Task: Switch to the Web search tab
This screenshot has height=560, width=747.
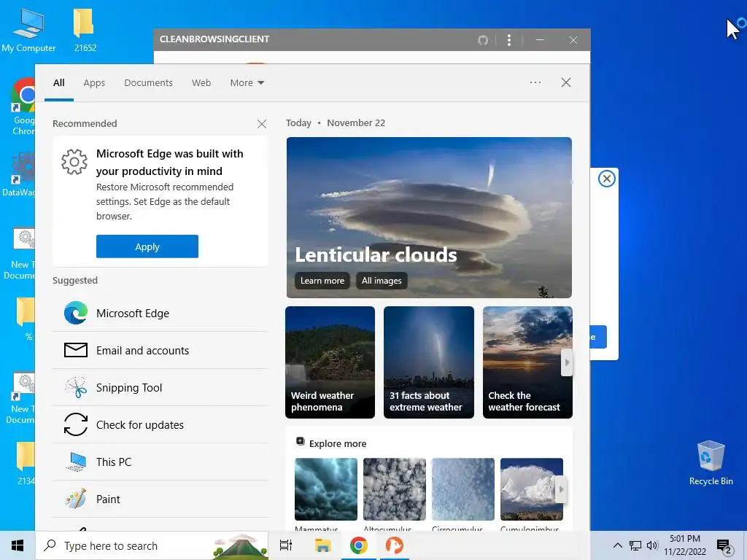Action: pos(201,83)
